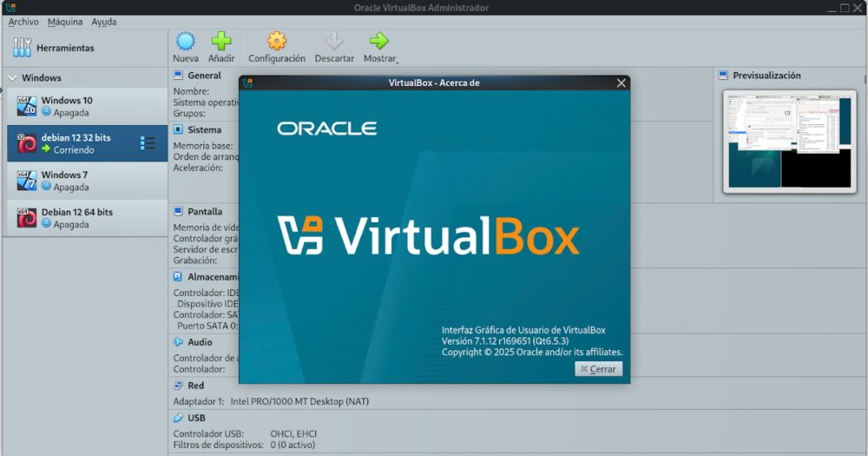Screen dimensions: 868x456
Task: Open Configuración gear icon
Action: 276,41
